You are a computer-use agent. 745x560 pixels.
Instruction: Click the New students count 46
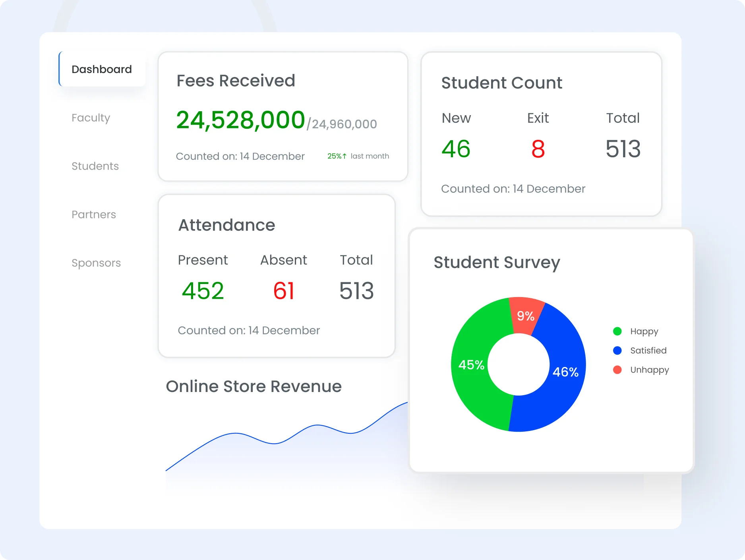456,149
